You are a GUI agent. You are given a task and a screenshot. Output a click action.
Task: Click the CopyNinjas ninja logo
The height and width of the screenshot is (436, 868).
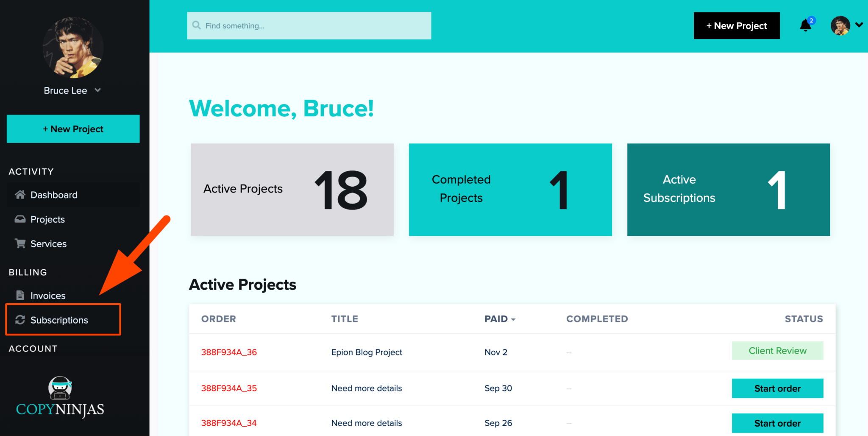click(60, 397)
